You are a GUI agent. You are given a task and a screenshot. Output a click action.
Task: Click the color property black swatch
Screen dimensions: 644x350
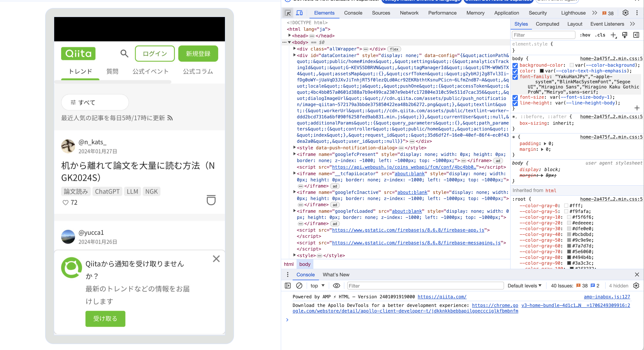[542, 71]
